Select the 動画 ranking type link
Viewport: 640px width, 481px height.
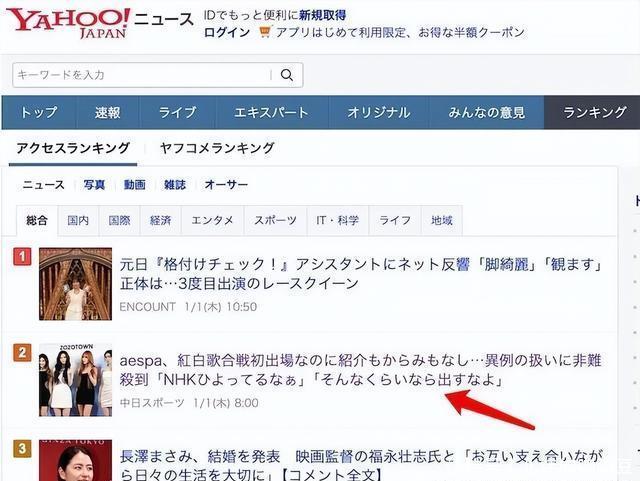tap(135, 185)
